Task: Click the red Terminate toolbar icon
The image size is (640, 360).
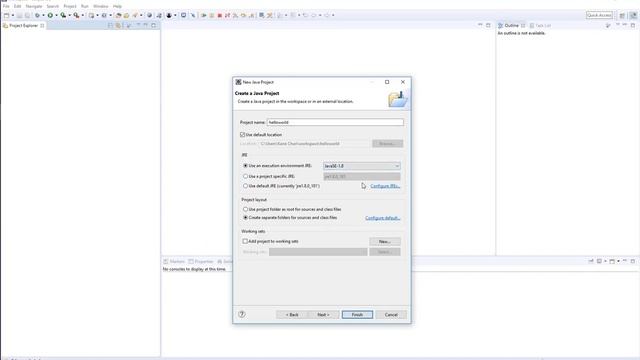Action: pyautogui.click(x=220, y=15)
